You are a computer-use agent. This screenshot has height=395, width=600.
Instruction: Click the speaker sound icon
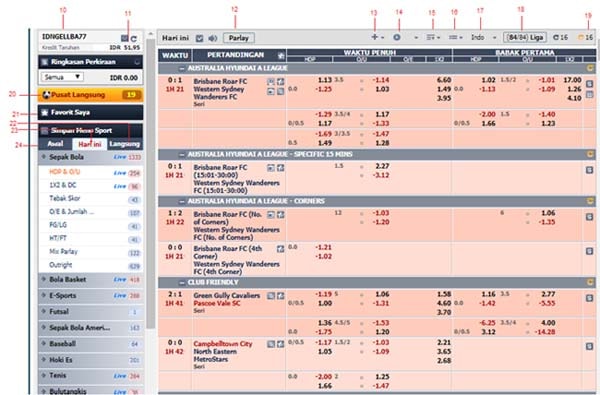coord(212,38)
